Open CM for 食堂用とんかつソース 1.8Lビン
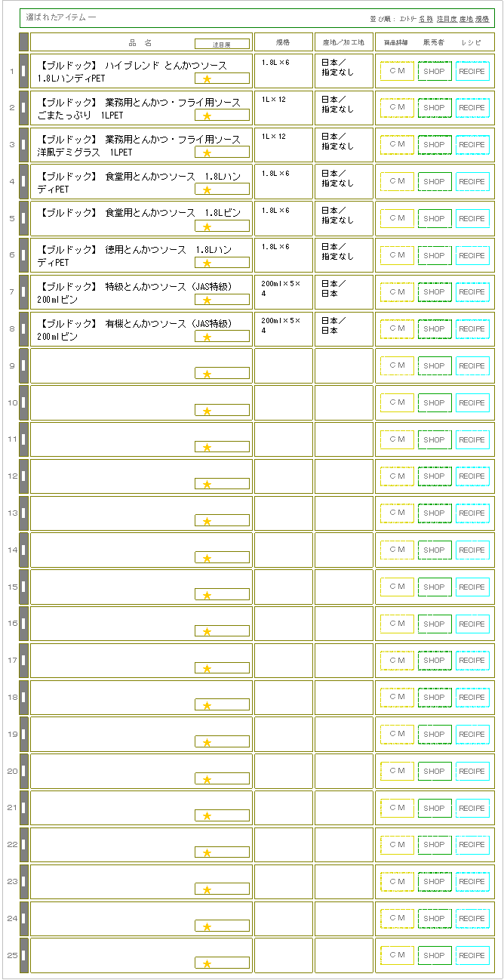504x980 pixels. click(397, 219)
